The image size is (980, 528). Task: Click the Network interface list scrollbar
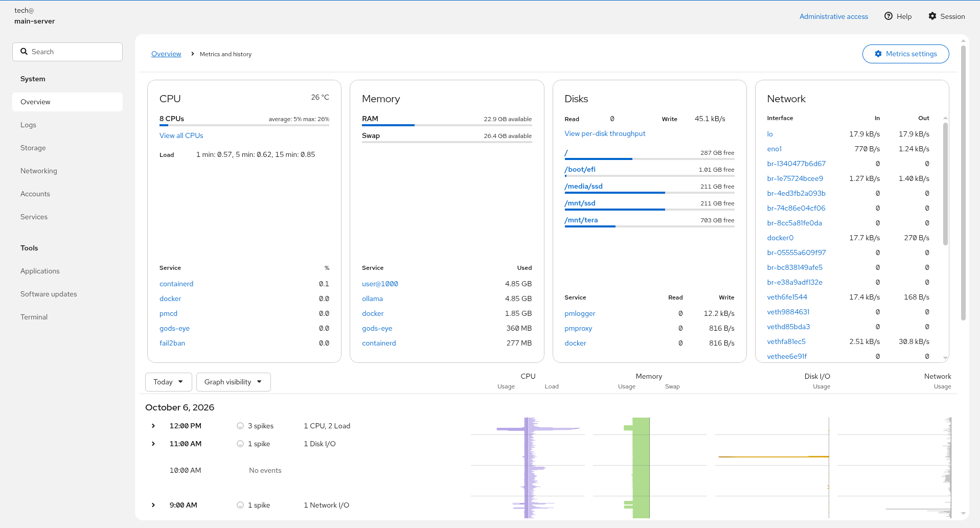[945, 184]
